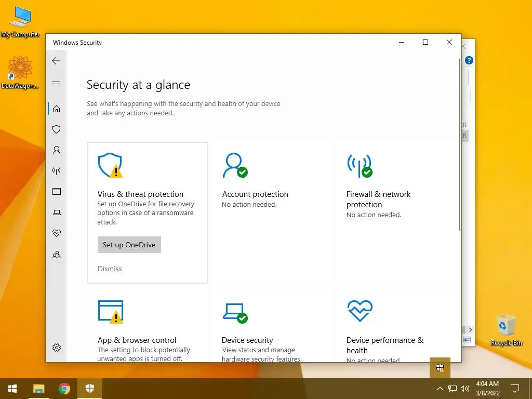532x399 pixels.
Task: Open the hamburger navigation menu
Action: coord(56,84)
